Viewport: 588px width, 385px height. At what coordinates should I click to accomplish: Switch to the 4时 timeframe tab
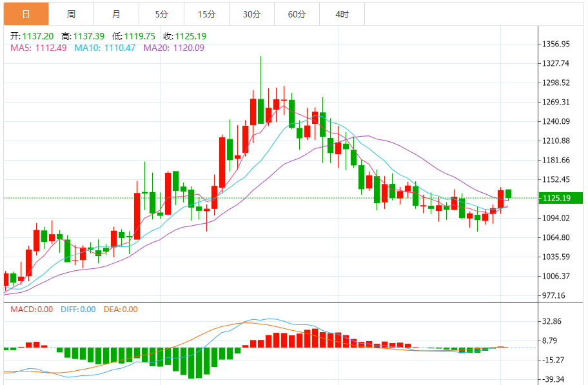(x=342, y=14)
